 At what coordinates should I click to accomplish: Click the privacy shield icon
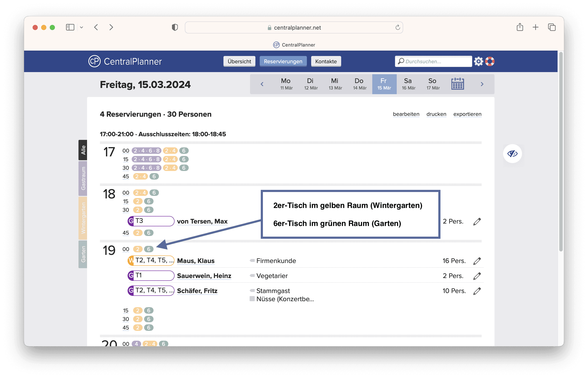tap(175, 27)
